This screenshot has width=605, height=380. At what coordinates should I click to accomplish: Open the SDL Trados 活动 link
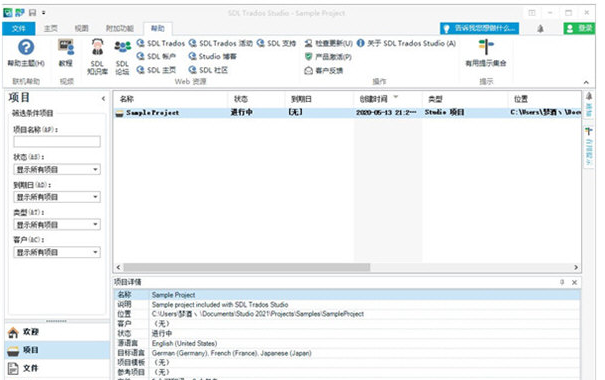221,43
